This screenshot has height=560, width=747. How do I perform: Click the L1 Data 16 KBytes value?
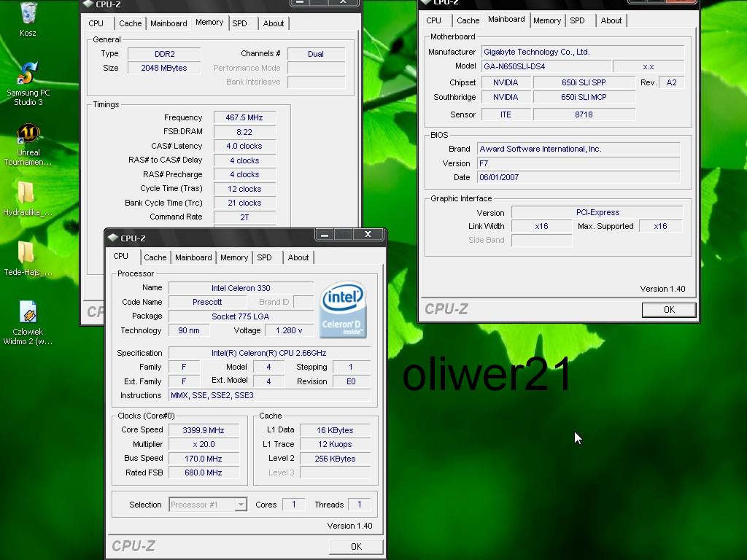pos(335,430)
